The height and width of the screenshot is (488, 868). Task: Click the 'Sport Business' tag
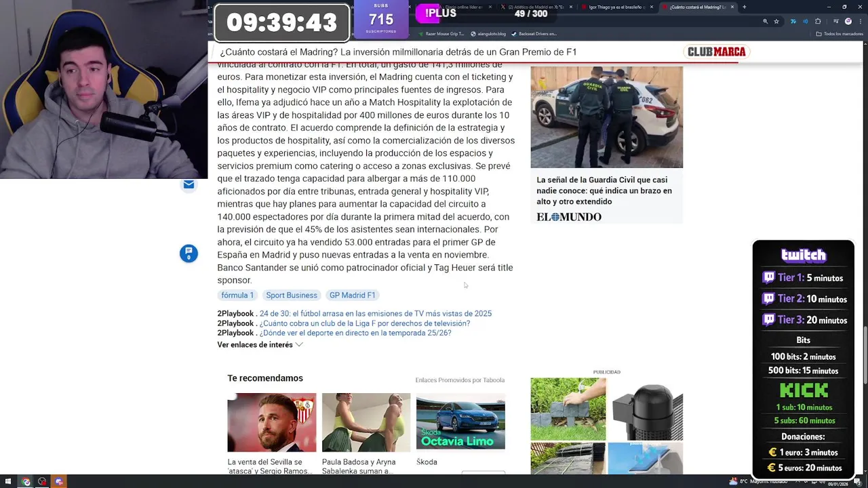292,295
